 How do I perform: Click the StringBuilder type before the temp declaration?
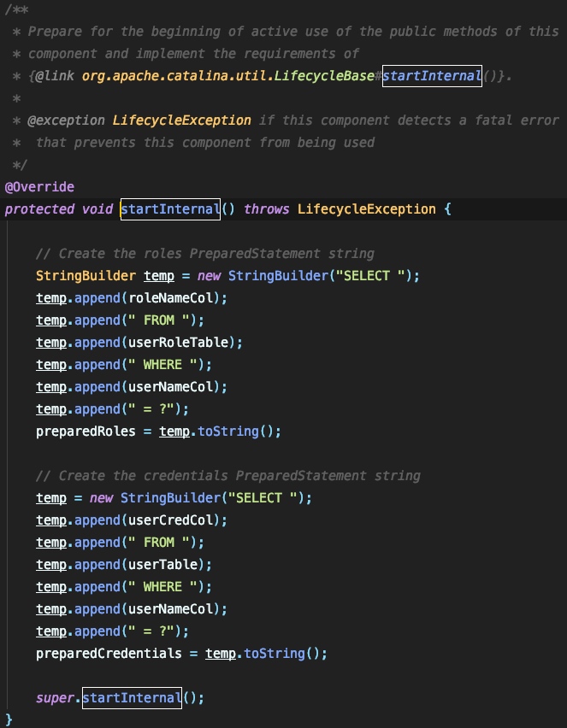(x=86, y=276)
